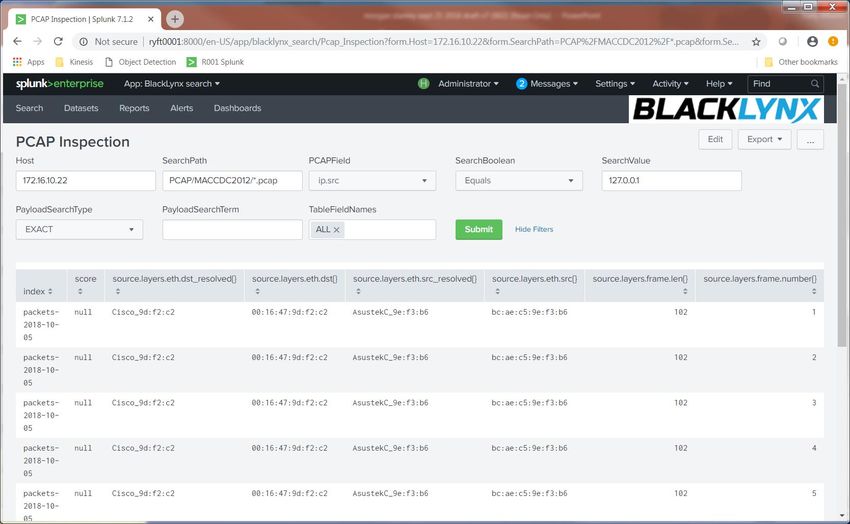850x524 pixels.
Task: Open App: BlackLynx search dropdown
Action: coord(171,83)
